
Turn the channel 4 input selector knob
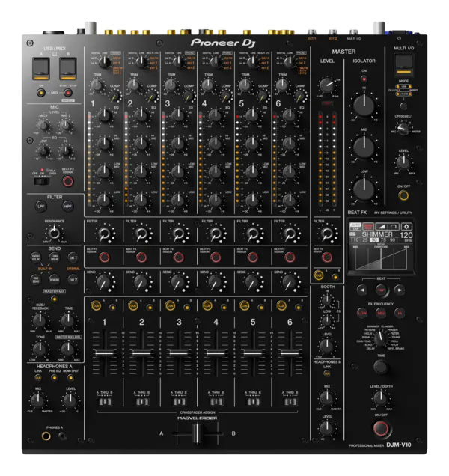[x=216, y=62]
